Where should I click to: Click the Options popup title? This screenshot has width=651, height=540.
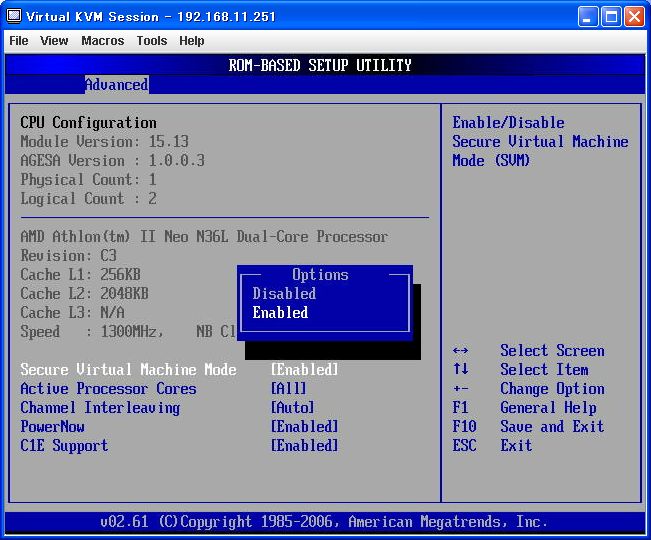[x=320, y=275]
